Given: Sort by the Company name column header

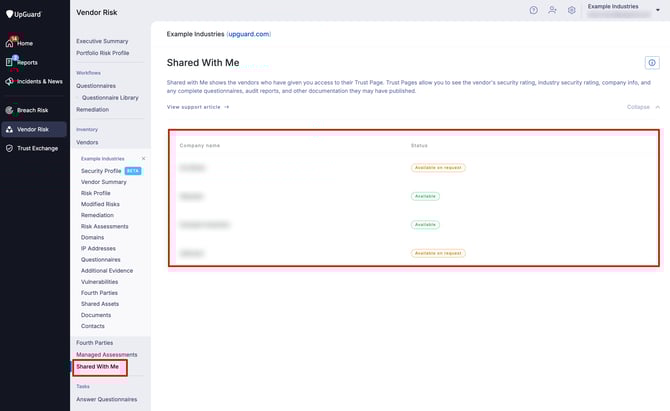Looking at the screenshot, I should [x=200, y=145].
